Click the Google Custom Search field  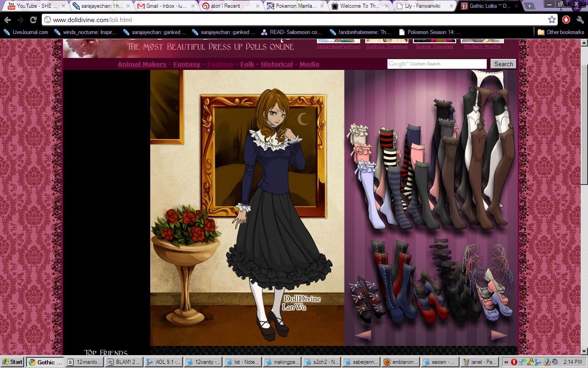(x=436, y=64)
